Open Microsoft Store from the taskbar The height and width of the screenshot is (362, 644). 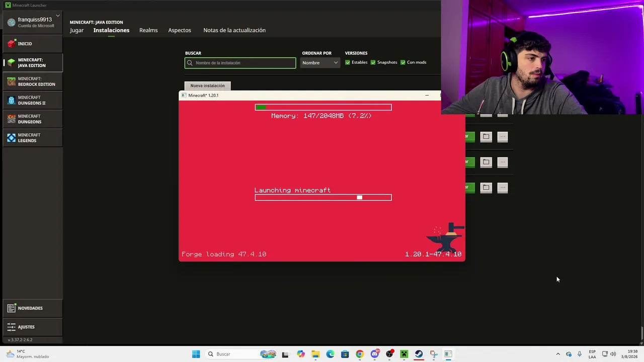click(345, 354)
